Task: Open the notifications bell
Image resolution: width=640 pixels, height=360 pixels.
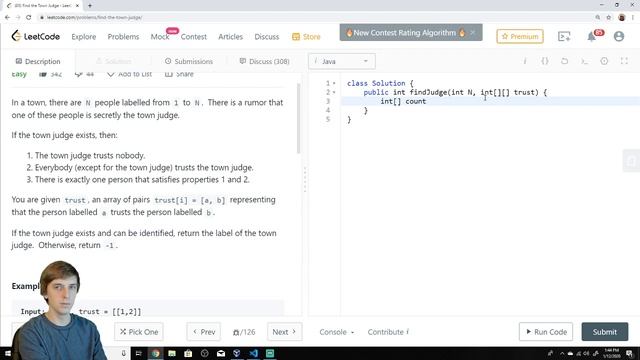Action: click(x=591, y=36)
